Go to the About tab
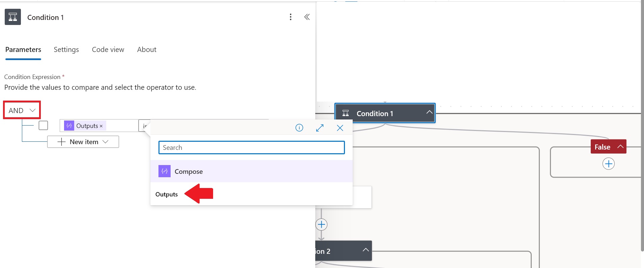The image size is (644, 268). point(147,50)
